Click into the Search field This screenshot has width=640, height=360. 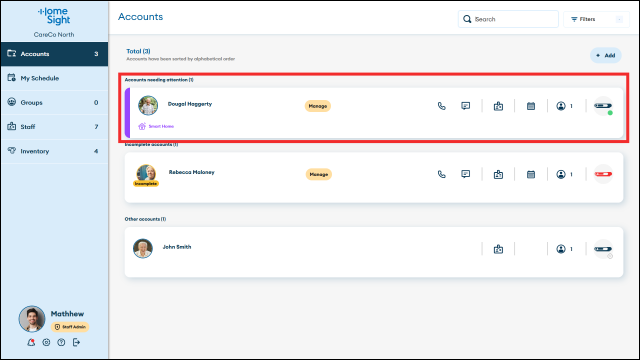pyautogui.click(x=508, y=19)
